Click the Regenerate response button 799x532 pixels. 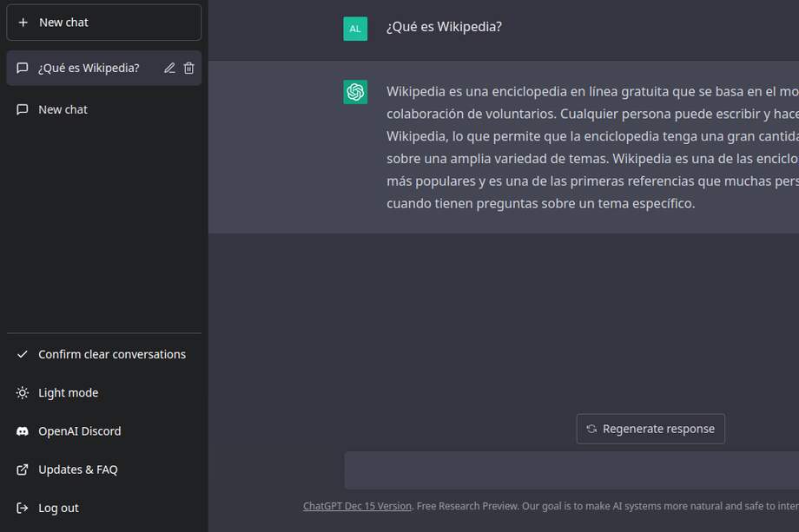coord(650,428)
